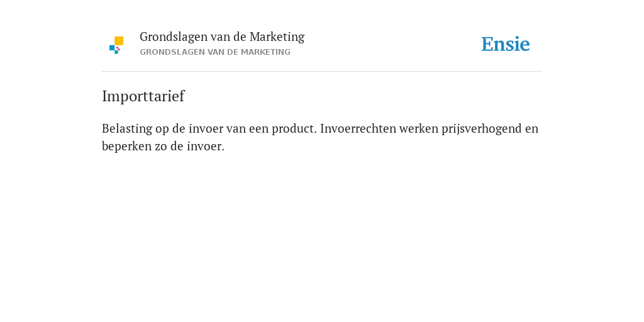Click the teal square in the logo
The image size is (644, 322).
(116, 52)
